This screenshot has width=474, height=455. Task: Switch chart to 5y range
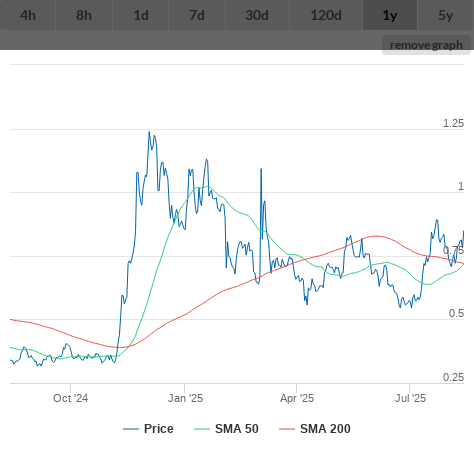(x=446, y=15)
